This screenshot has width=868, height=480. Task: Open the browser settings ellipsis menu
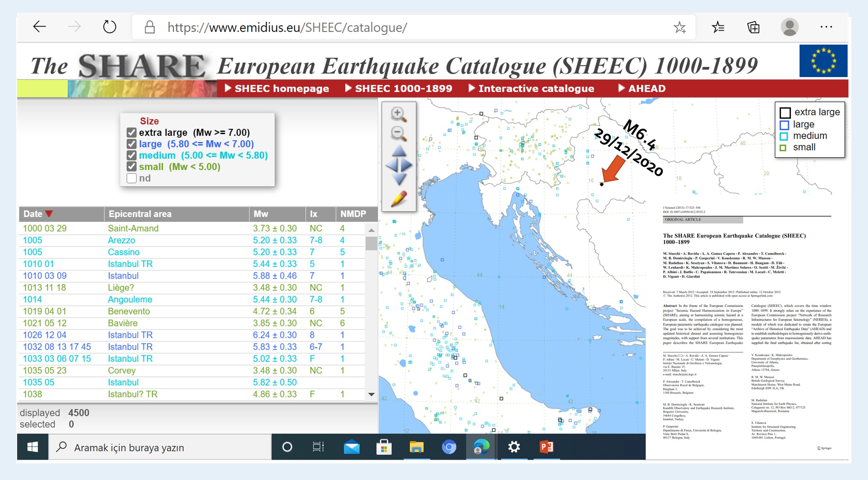tap(826, 27)
